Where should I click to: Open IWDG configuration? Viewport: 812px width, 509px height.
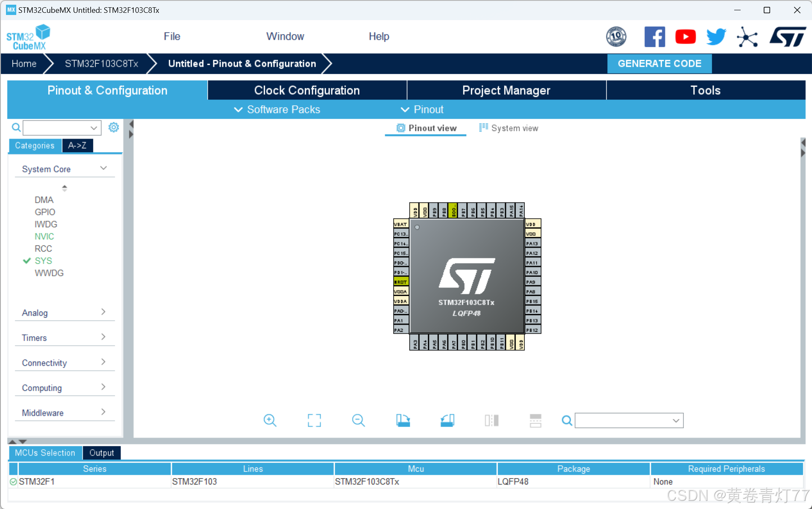[x=46, y=224]
